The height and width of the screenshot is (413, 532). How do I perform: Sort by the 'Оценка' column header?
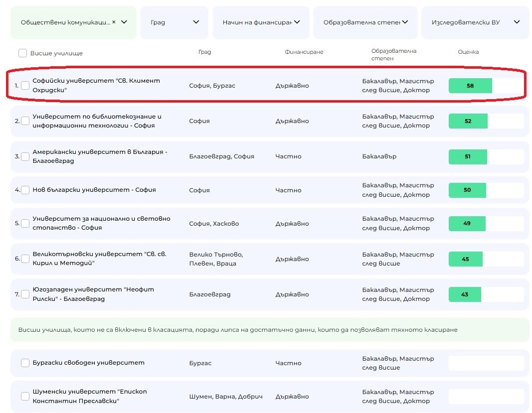(x=468, y=52)
